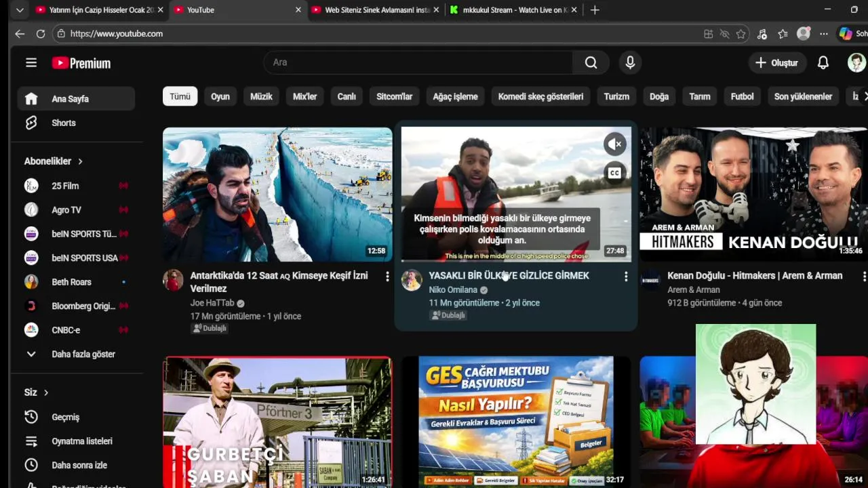Click YASAKLI BİR ÜLKEYE GİZLİCE GİRMEK title
Screen dimensions: 868x488
click(x=509, y=276)
